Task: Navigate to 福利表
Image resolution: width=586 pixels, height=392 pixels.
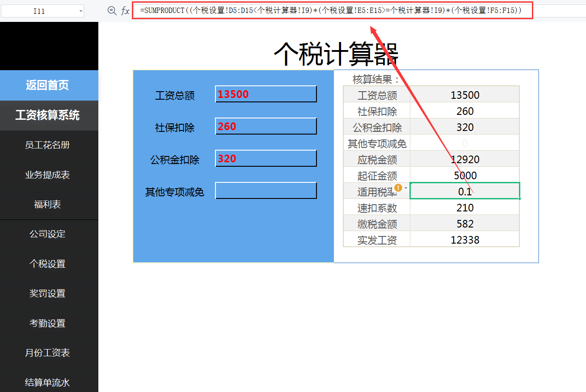Action: click(48, 204)
